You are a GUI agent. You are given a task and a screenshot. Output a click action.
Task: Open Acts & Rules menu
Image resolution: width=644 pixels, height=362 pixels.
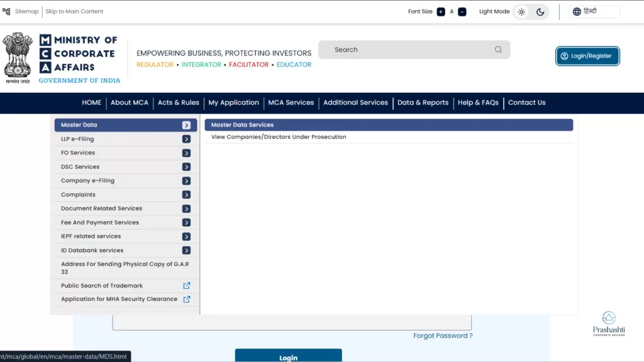tap(178, 102)
